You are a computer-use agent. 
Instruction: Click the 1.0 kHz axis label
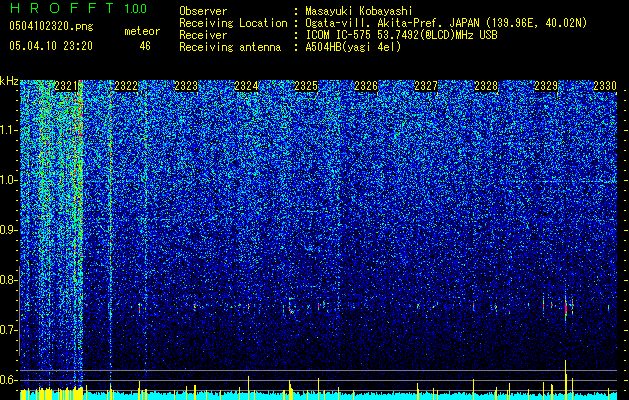point(9,180)
